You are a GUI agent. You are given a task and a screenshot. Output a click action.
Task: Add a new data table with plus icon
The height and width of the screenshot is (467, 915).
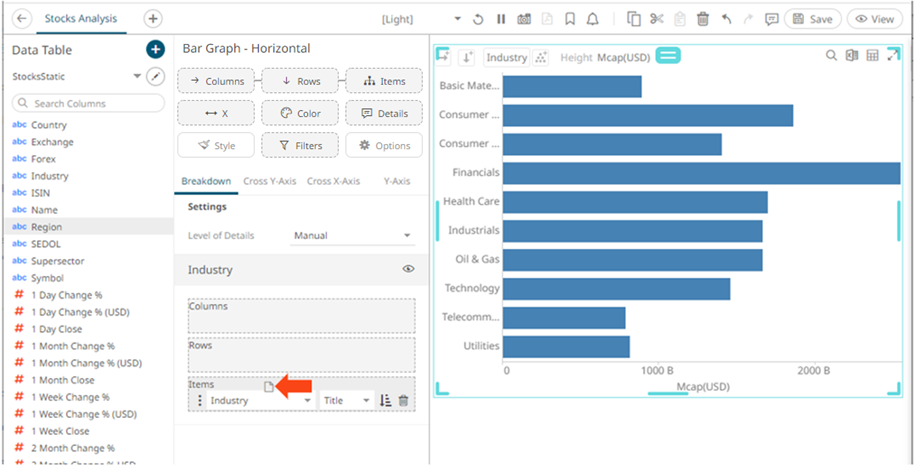pyautogui.click(x=155, y=50)
